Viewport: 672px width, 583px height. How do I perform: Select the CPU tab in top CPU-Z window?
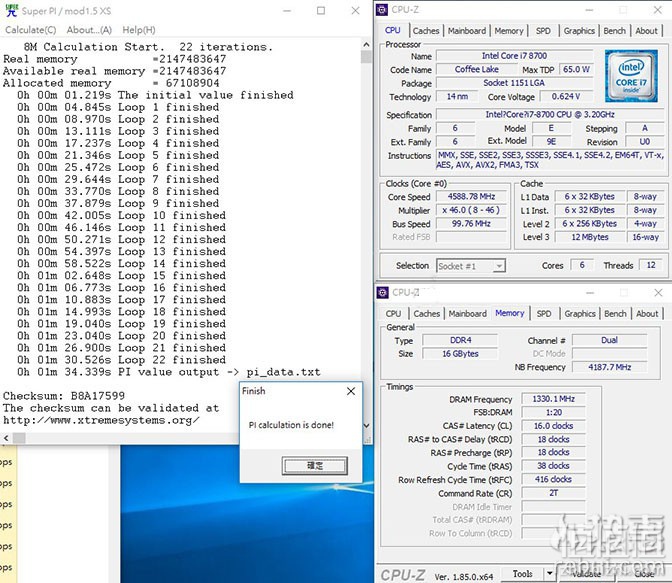coord(393,30)
